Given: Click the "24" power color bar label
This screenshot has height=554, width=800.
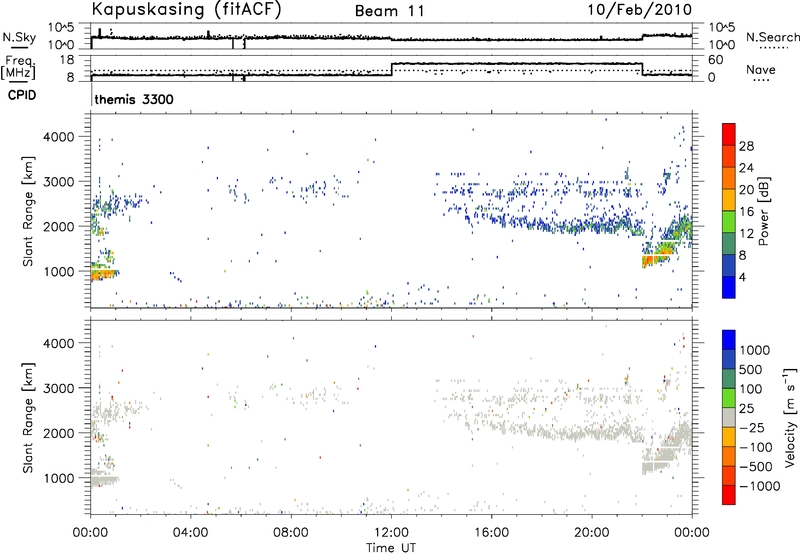Looking at the screenshot, I should 746,168.
